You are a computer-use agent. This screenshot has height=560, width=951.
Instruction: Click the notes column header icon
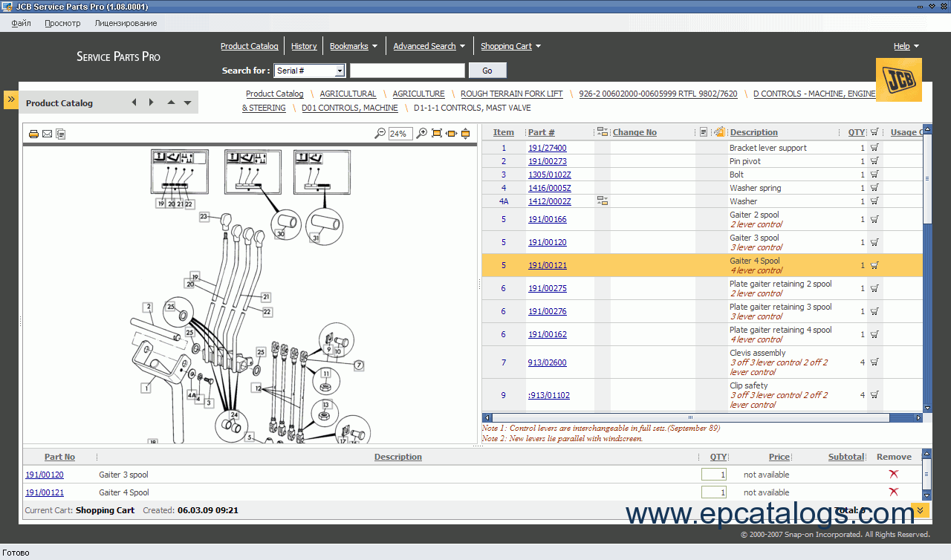click(704, 132)
